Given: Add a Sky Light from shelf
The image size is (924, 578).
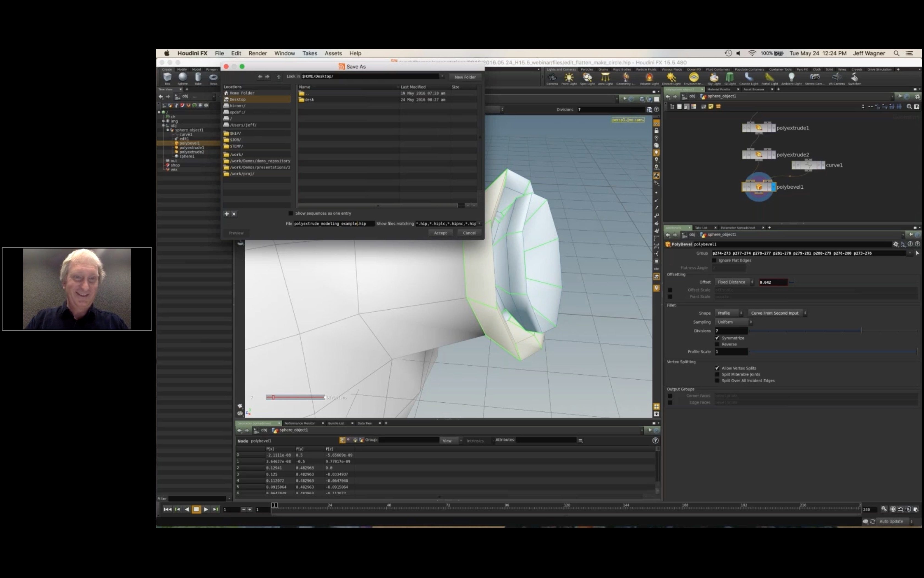Looking at the screenshot, I should pos(714,79).
